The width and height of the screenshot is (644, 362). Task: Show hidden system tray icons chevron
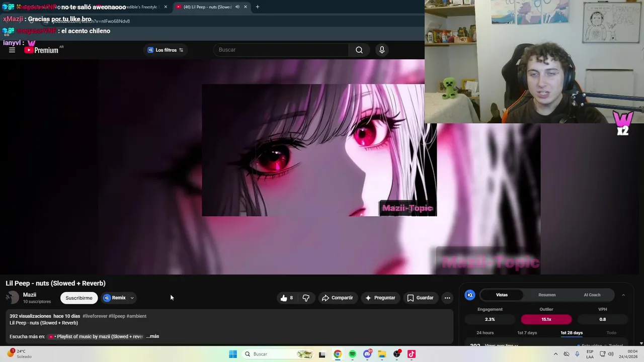(x=555, y=354)
